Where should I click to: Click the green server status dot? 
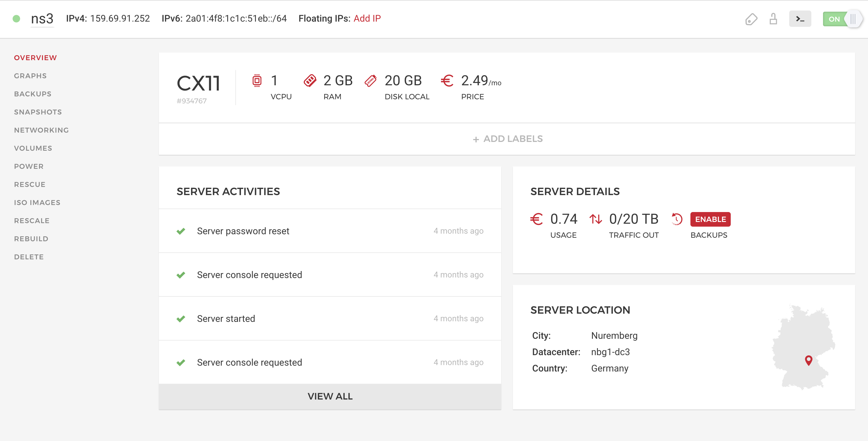click(x=16, y=18)
